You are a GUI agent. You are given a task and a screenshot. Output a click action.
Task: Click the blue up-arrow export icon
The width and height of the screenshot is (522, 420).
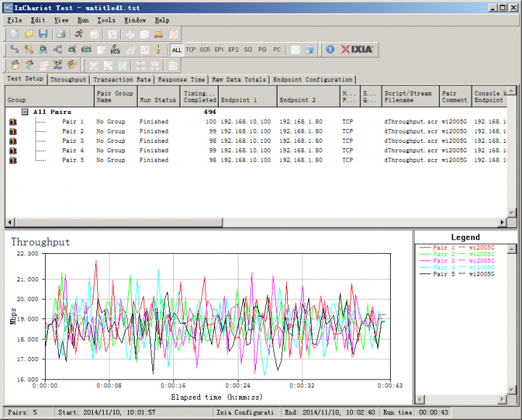[x=310, y=49]
